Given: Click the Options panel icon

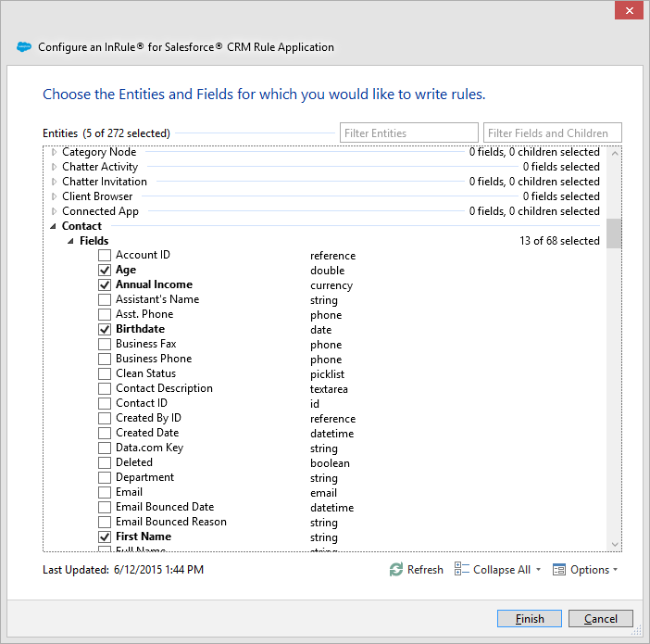Looking at the screenshot, I should [559, 570].
